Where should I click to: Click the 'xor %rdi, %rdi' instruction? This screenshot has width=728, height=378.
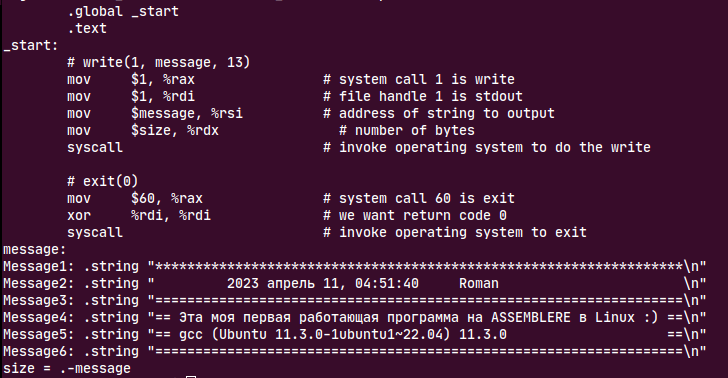(139, 215)
